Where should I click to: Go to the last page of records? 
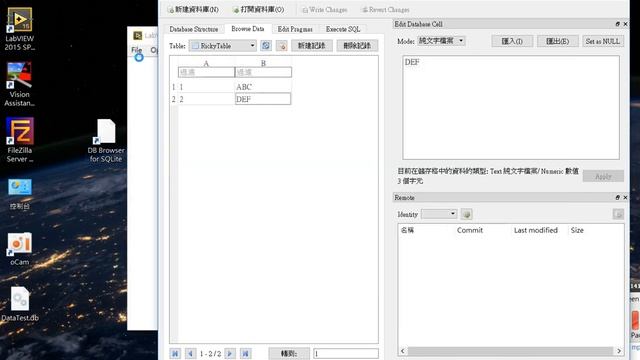coord(245,353)
